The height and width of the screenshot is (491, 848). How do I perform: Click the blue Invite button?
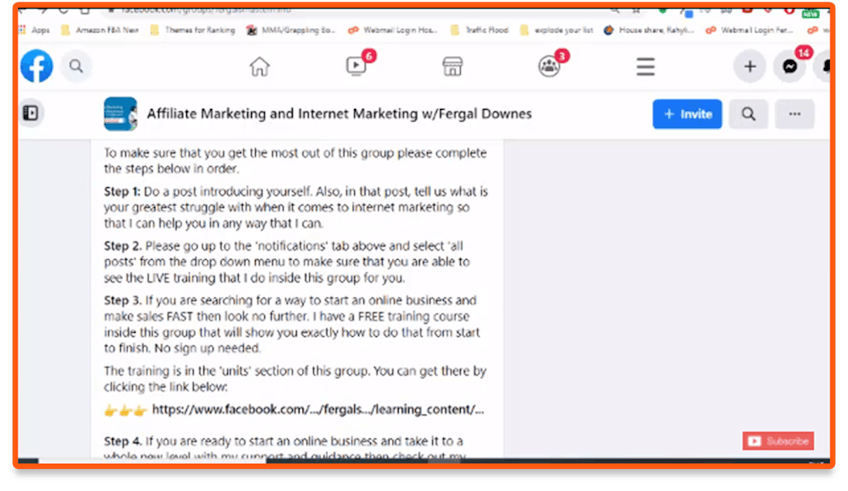pos(687,114)
